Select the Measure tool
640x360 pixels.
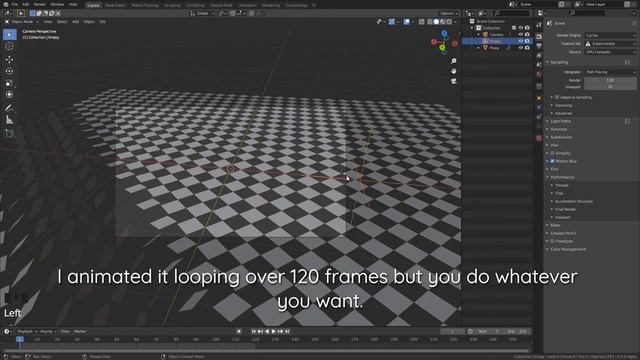tap(9, 120)
